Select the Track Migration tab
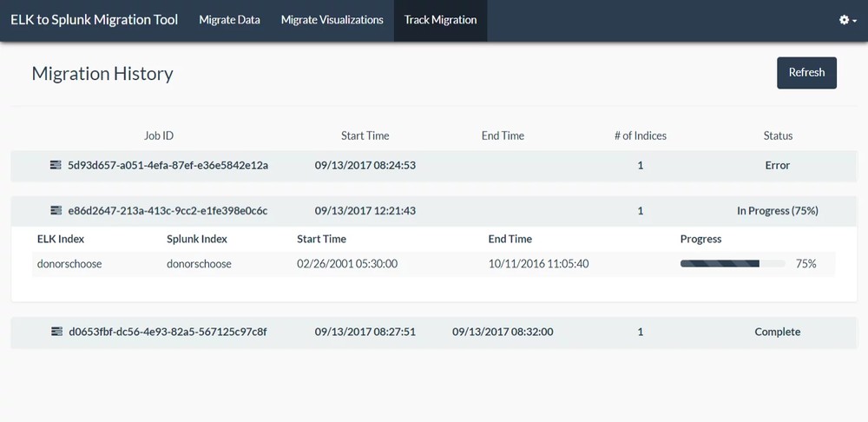The image size is (868, 422). [x=440, y=20]
